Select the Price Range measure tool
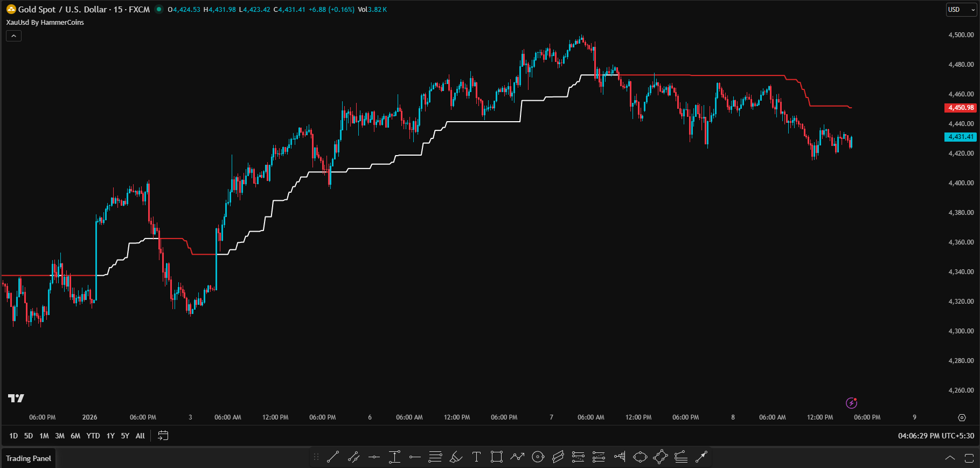980x468 pixels. coord(394,457)
